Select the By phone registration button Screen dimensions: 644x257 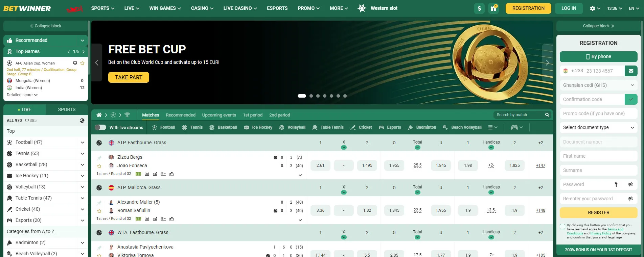click(598, 56)
